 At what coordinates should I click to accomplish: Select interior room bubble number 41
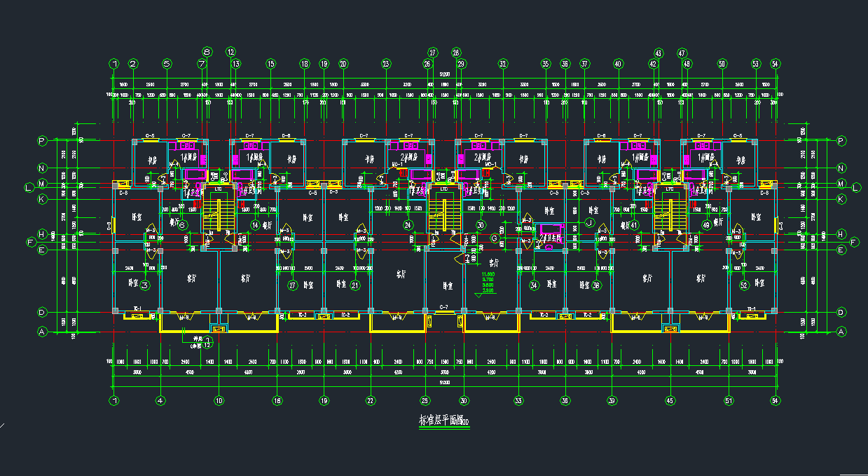(633, 225)
